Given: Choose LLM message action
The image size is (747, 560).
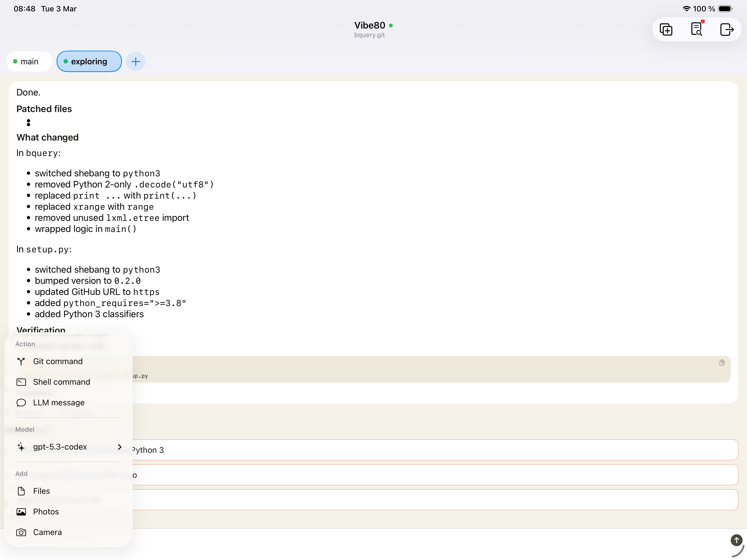Looking at the screenshot, I should (x=59, y=403).
